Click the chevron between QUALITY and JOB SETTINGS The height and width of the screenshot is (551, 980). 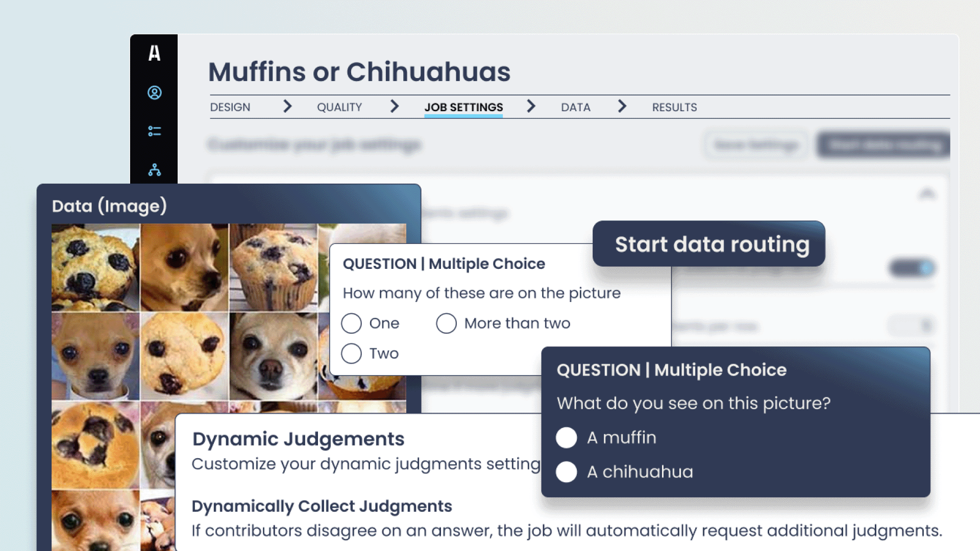(395, 107)
